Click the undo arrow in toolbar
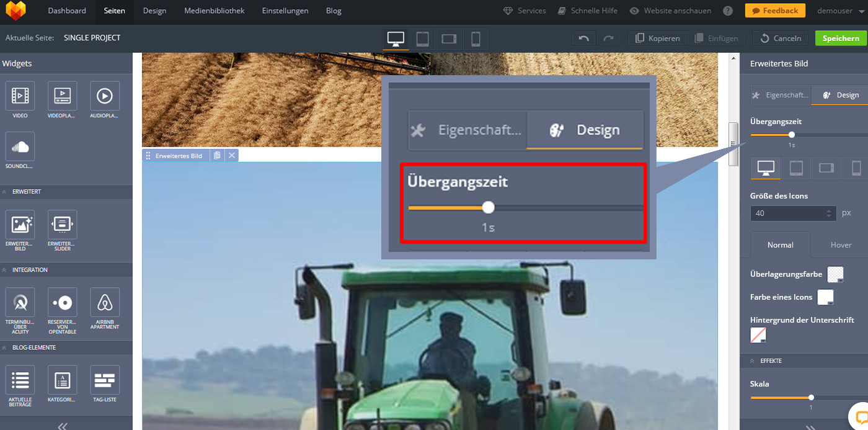This screenshot has height=430, width=868. tap(583, 38)
